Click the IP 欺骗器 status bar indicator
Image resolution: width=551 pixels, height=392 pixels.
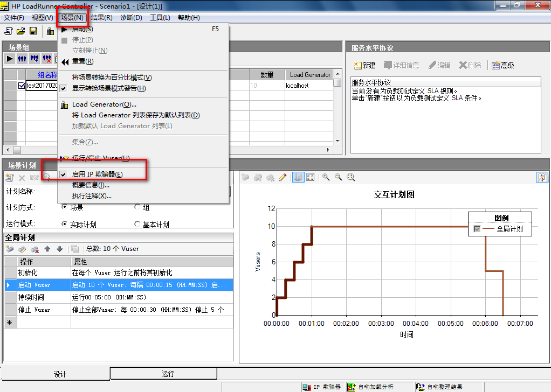coord(321,387)
